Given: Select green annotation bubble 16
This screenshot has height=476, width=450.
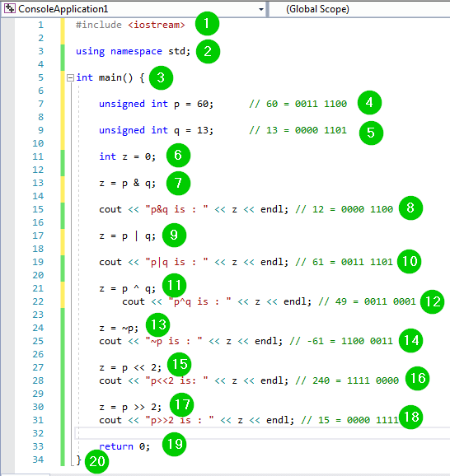Looking at the screenshot, I should point(418,378).
